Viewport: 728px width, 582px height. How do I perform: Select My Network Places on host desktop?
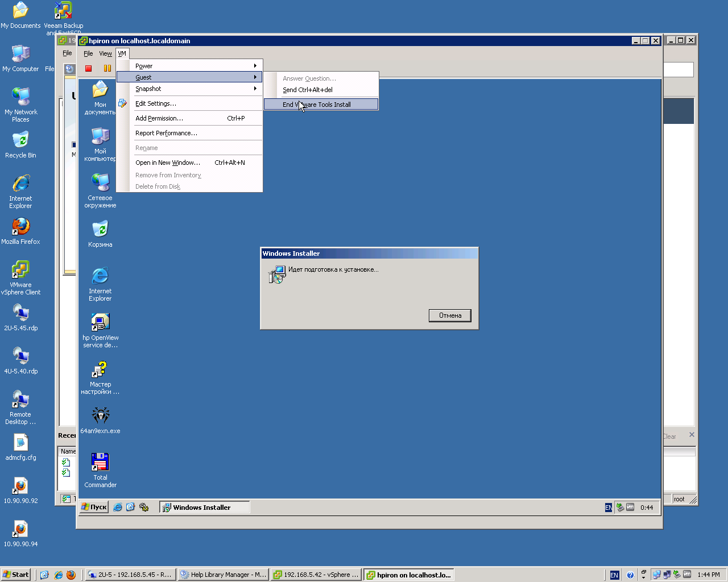[x=20, y=105]
